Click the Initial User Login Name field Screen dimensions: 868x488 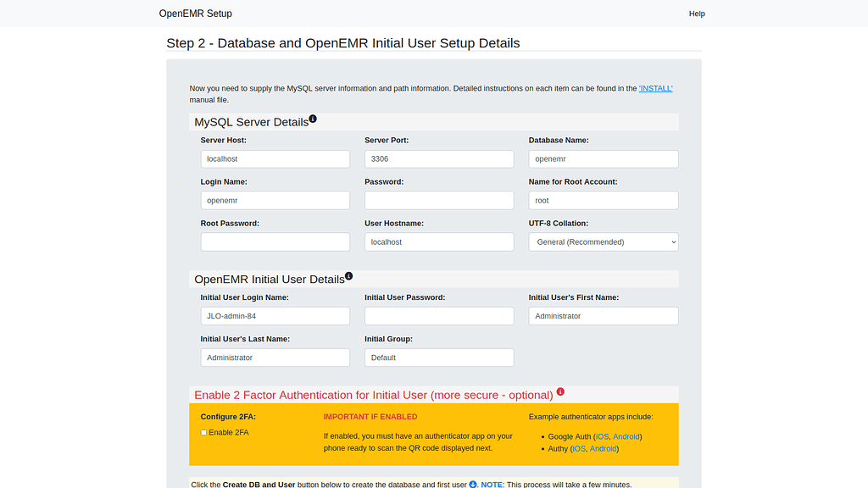tap(275, 315)
